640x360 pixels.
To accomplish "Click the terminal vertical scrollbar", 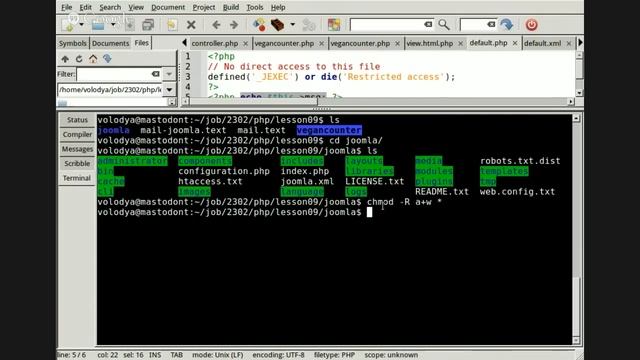I will [576, 229].
